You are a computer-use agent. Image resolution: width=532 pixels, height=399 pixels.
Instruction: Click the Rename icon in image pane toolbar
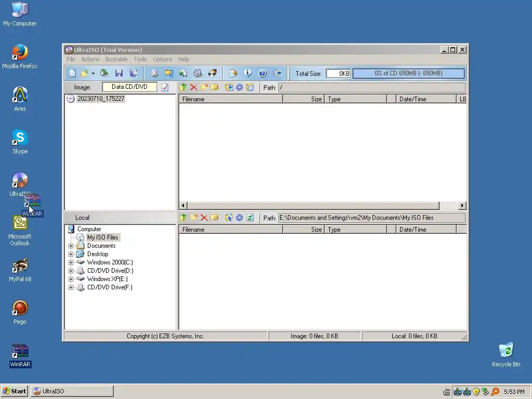coord(215,87)
